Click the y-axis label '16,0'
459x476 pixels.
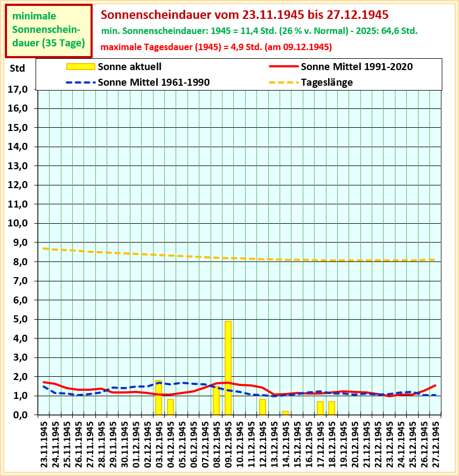(18, 108)
